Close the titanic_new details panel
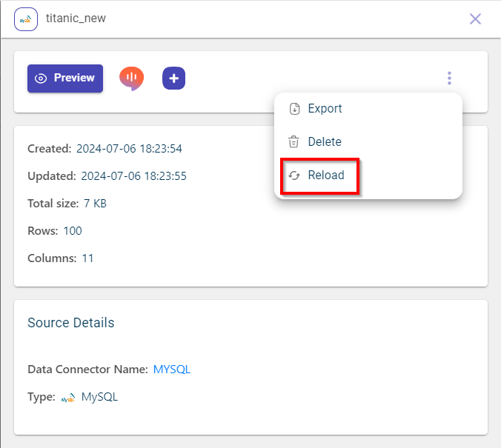 pos(476,19)
